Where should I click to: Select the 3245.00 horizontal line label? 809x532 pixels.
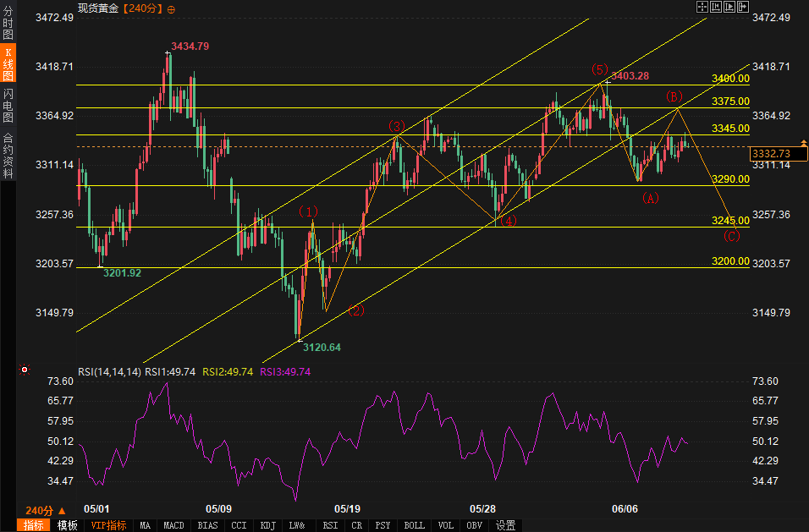pos(730,221)
